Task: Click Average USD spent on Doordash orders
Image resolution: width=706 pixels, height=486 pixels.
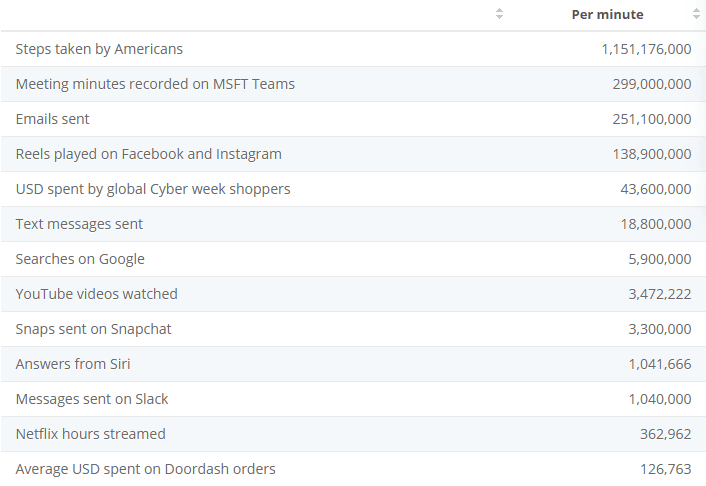Action: (x=145, y=469)
